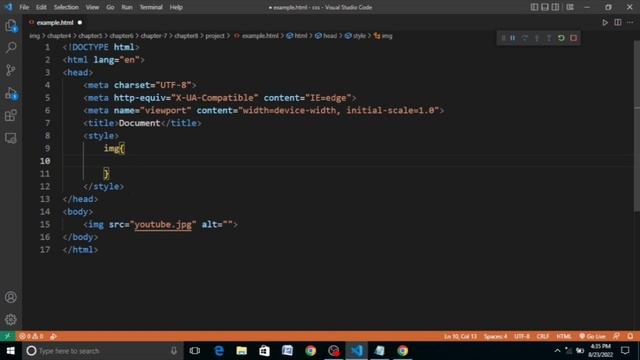Open Task View on taskbar
The image size is (640, 360).
[x=195, y=351]
